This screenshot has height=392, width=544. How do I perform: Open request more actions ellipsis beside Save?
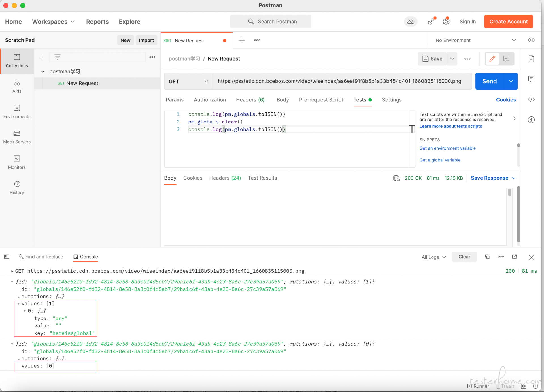(467, 59)
